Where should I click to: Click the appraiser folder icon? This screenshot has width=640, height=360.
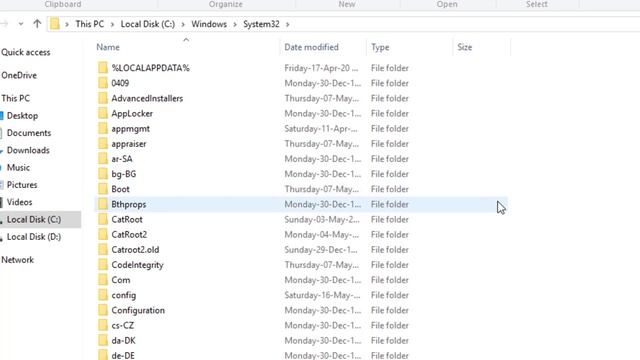tap(103, 143)
